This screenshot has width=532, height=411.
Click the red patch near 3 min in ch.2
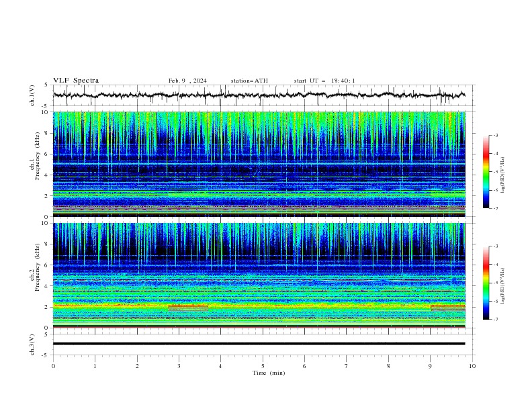[188, 308]
